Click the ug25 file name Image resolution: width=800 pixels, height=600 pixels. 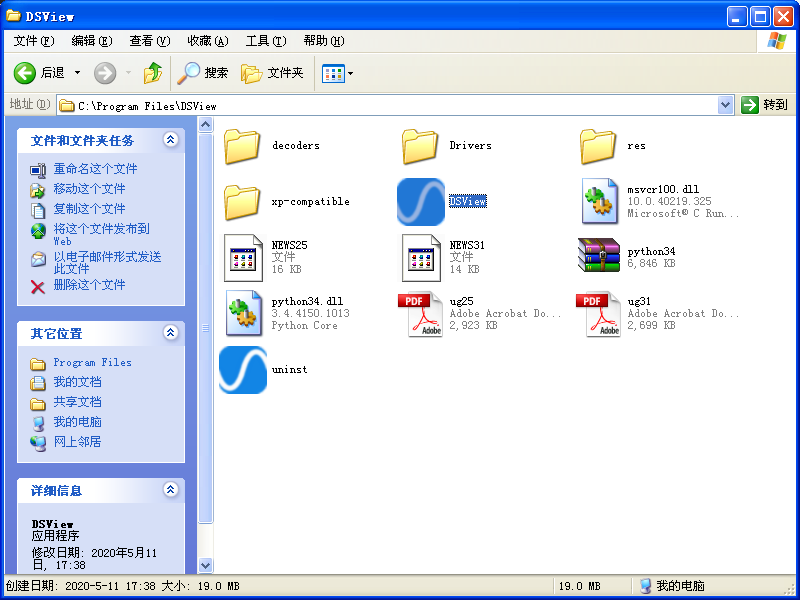461,302
